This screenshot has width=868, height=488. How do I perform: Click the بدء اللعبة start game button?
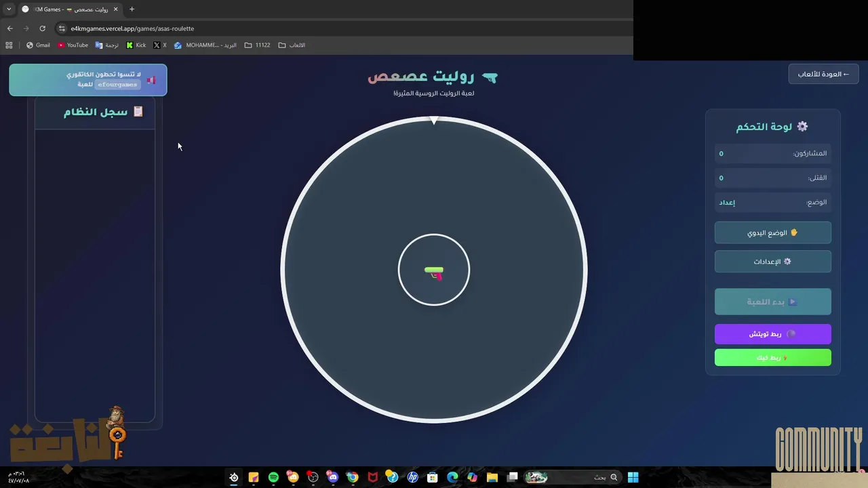[772, 302]
